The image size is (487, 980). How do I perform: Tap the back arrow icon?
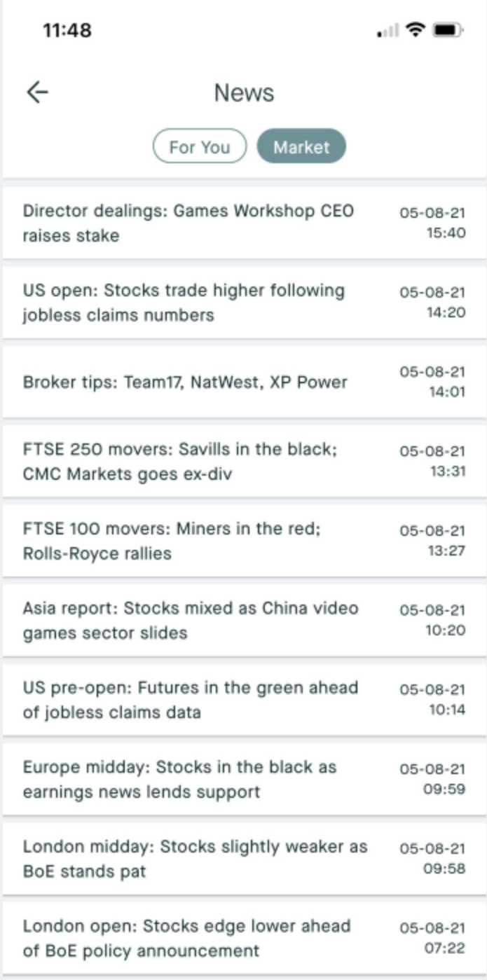37,92
